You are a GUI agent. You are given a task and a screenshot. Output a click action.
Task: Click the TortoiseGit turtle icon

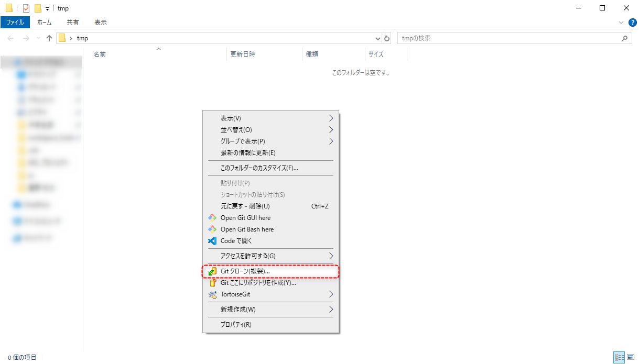[x=212, y=294]
